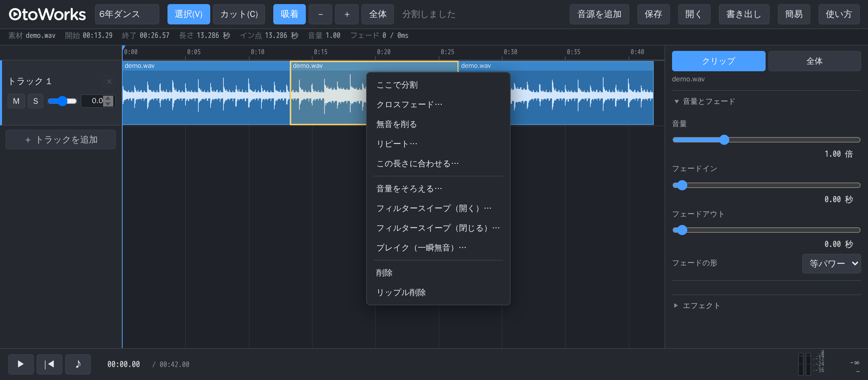Remove Track 1 with the X icon
The image size is (868, 380).
click(109, 81)
